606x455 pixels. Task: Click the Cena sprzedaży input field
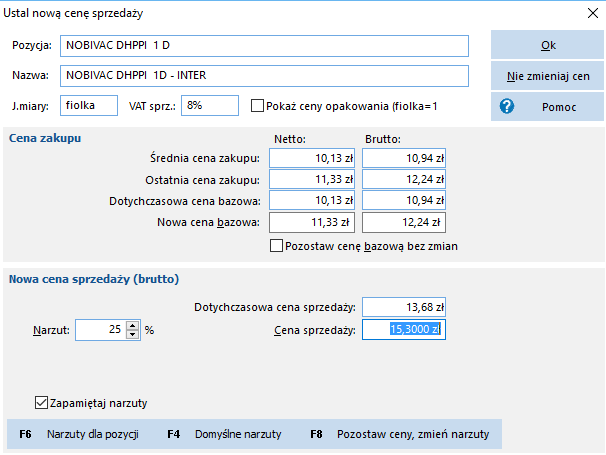point(404,330)
